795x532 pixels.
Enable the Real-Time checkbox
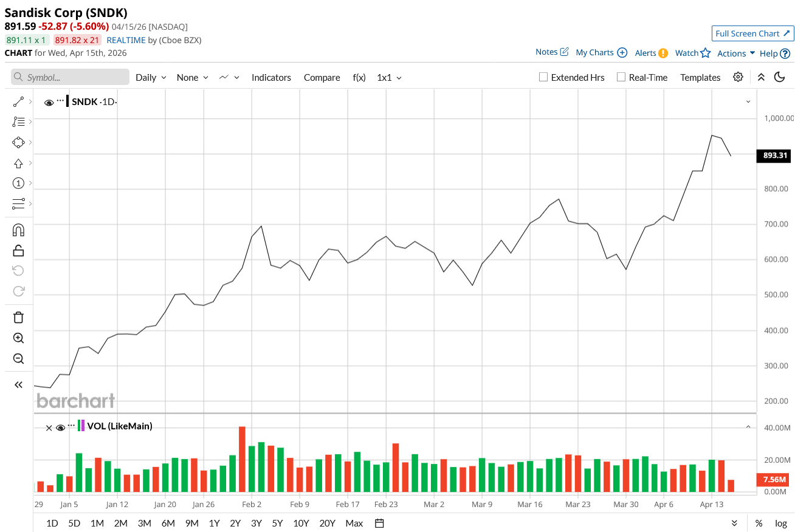point(621,77)
